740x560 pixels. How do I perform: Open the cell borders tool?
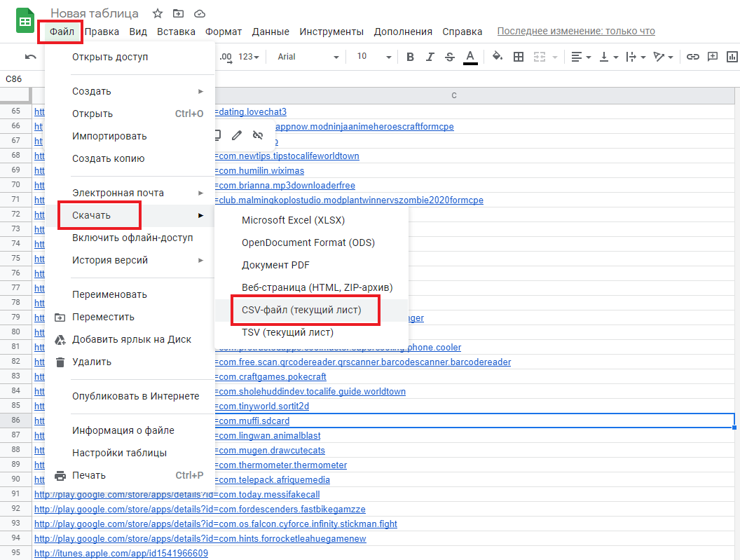pos(519,57)
